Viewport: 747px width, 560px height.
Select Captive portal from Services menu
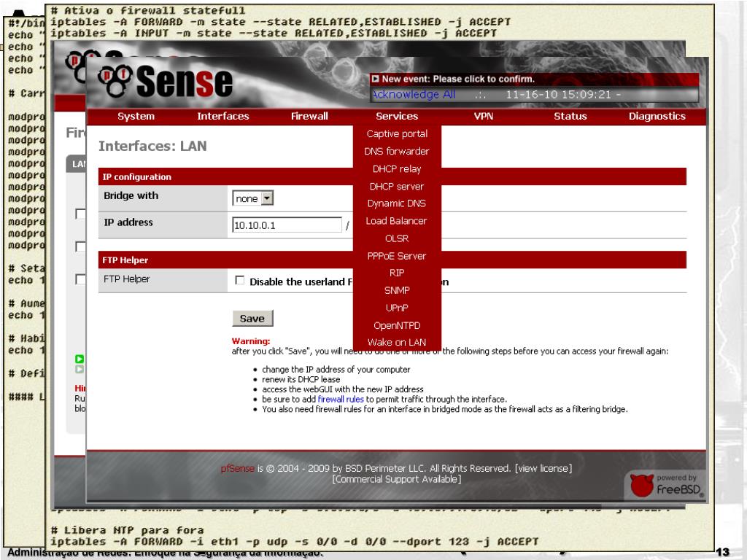397,134
